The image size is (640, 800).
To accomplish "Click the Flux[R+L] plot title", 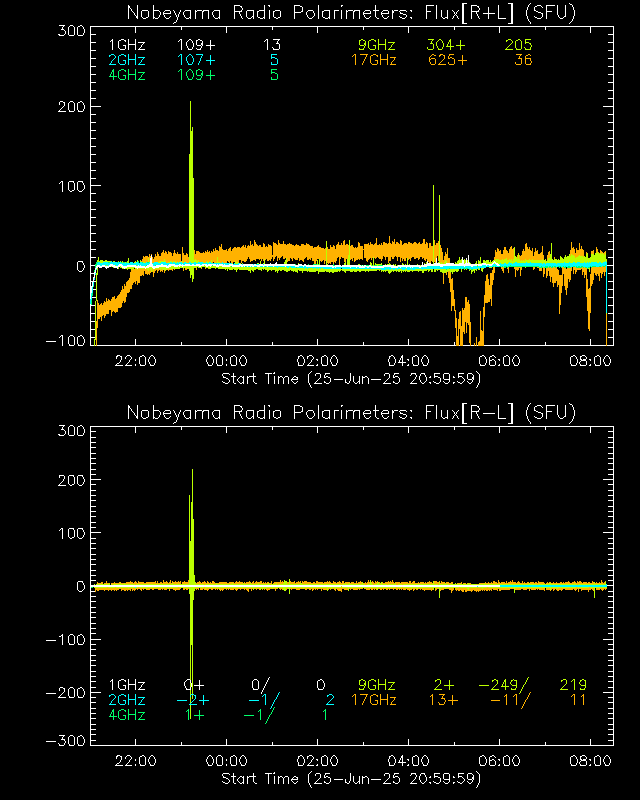I will point(351,13).
